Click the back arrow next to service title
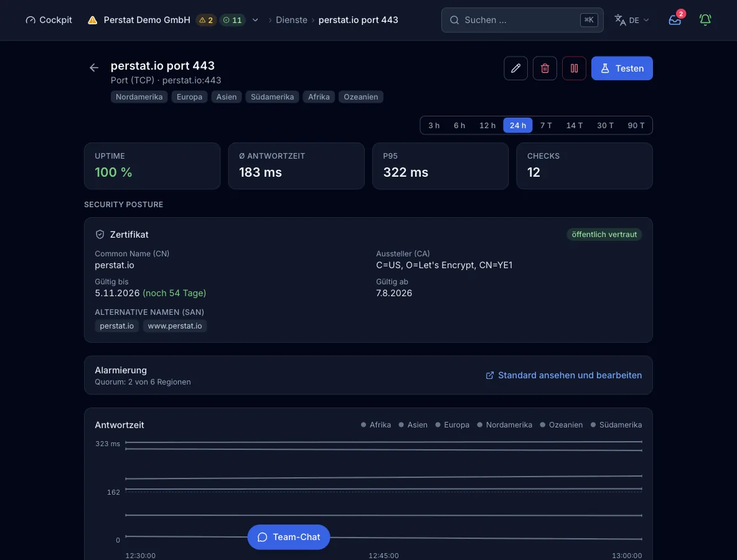The height and width of the screenshot is (560, 737). 94,68
